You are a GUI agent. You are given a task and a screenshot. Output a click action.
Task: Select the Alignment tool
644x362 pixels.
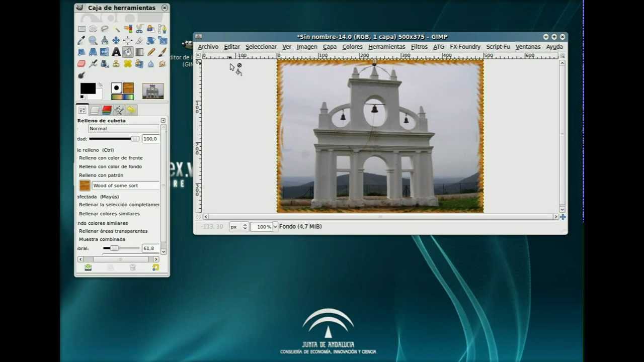(128, 40)
